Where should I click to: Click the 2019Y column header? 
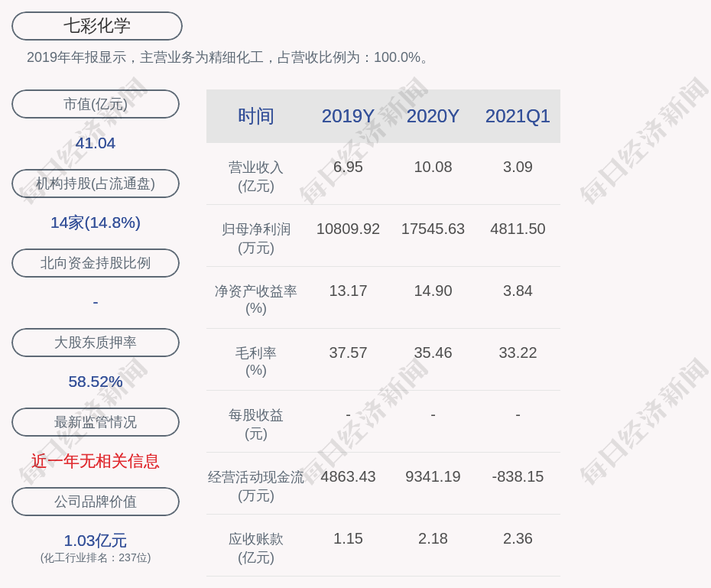(349, 116)
